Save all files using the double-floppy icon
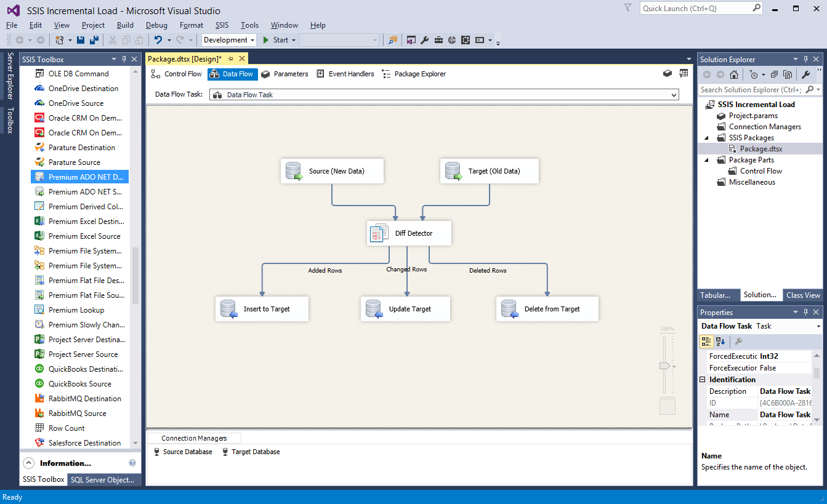 [x=94, y=40]
